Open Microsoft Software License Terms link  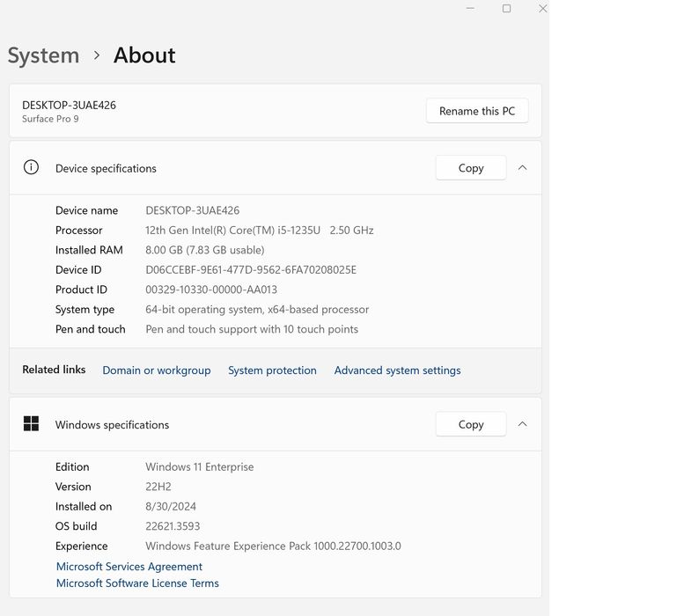pos(137,583)
